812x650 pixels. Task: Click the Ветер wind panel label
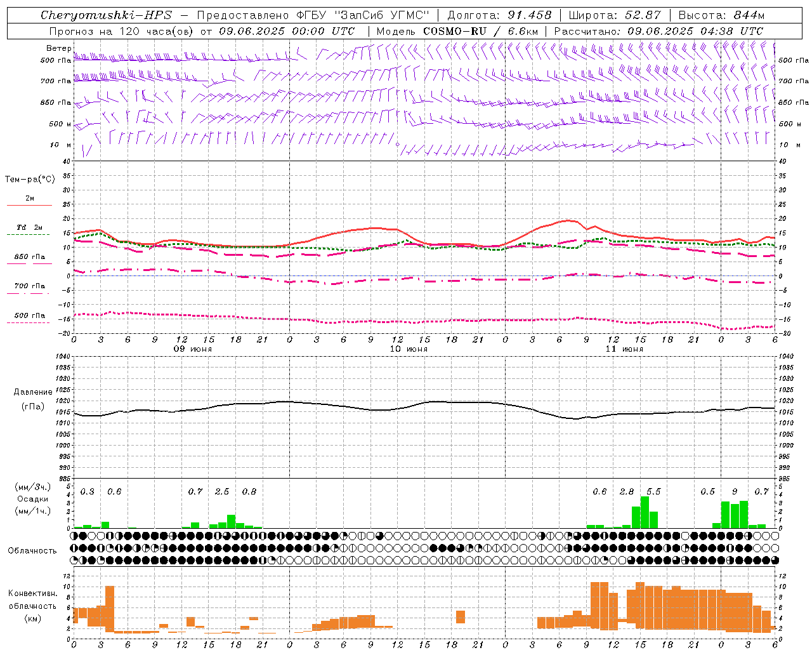(59, 48)
